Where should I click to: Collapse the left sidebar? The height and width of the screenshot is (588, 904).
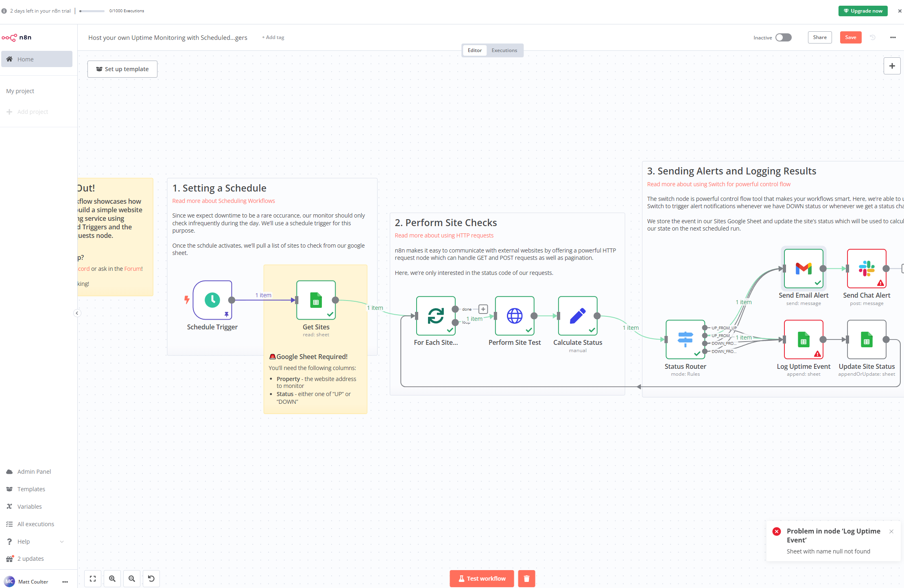click(x=77, y=313)
